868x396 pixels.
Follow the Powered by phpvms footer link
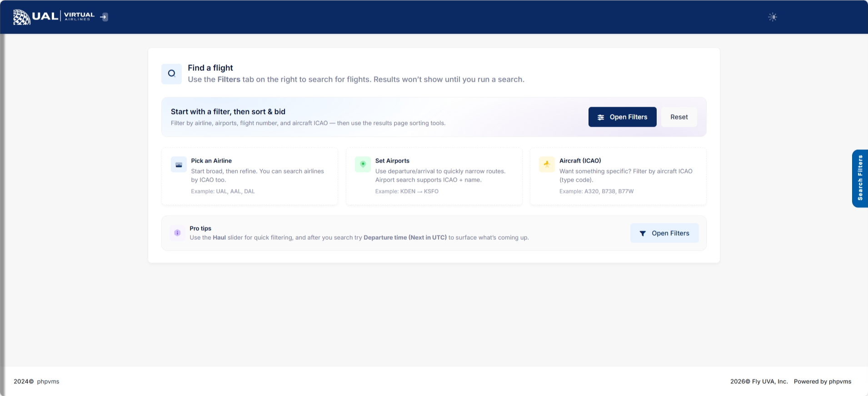tap(822, 381)
